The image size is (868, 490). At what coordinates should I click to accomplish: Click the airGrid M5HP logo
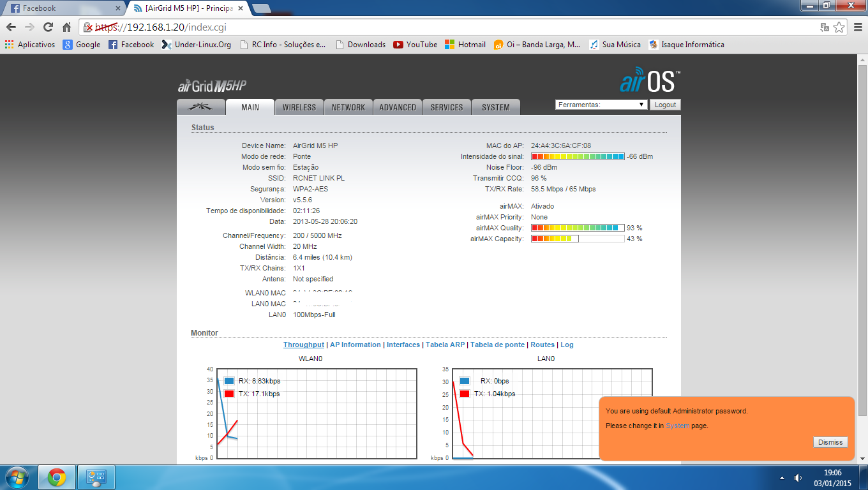[212, 85]
